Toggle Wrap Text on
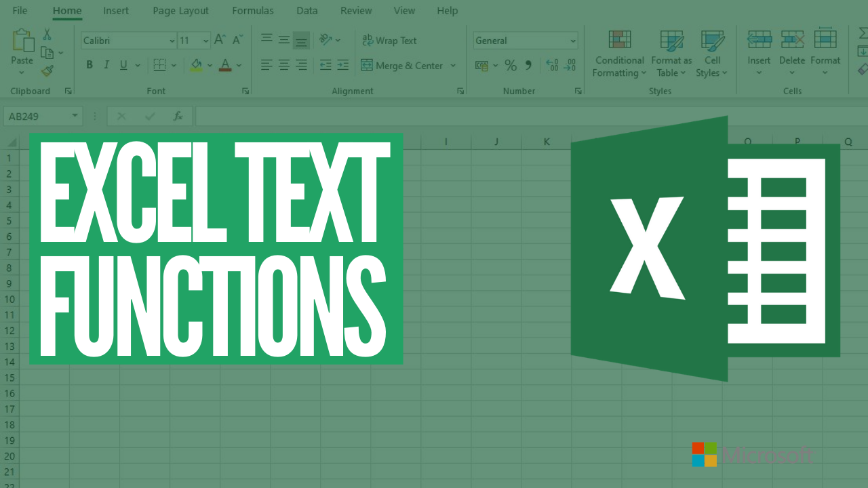The image size is (868, 488). click(x=389, y=41)
